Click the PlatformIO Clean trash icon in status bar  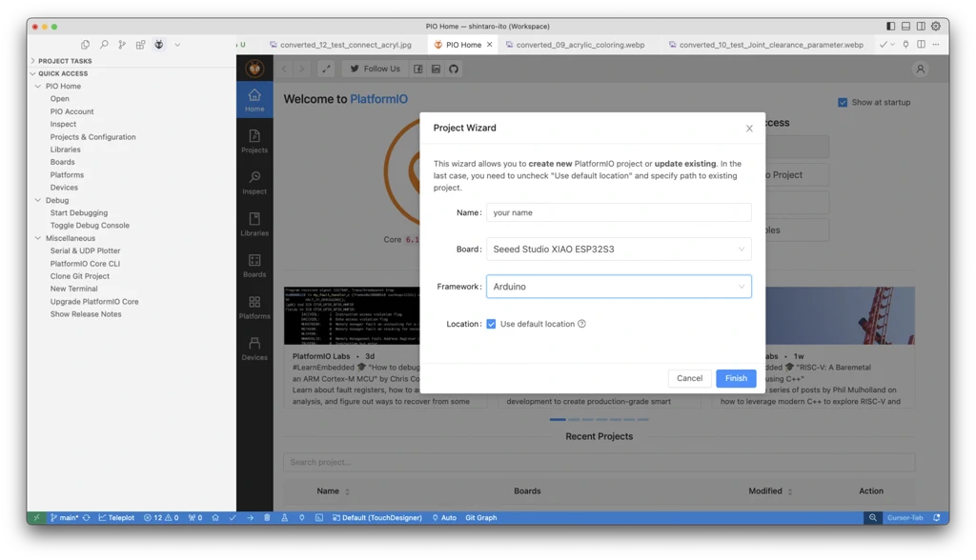point(267,518)
